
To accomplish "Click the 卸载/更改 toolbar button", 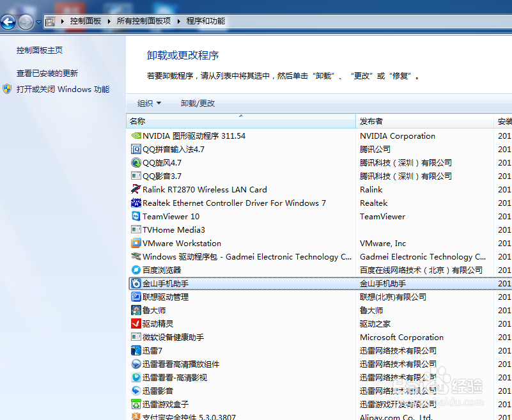I will tap(198, 104).
